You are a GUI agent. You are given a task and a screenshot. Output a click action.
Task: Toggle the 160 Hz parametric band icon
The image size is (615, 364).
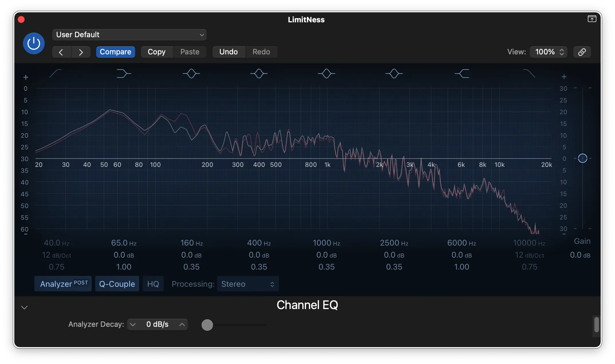[x=191, y=74]
